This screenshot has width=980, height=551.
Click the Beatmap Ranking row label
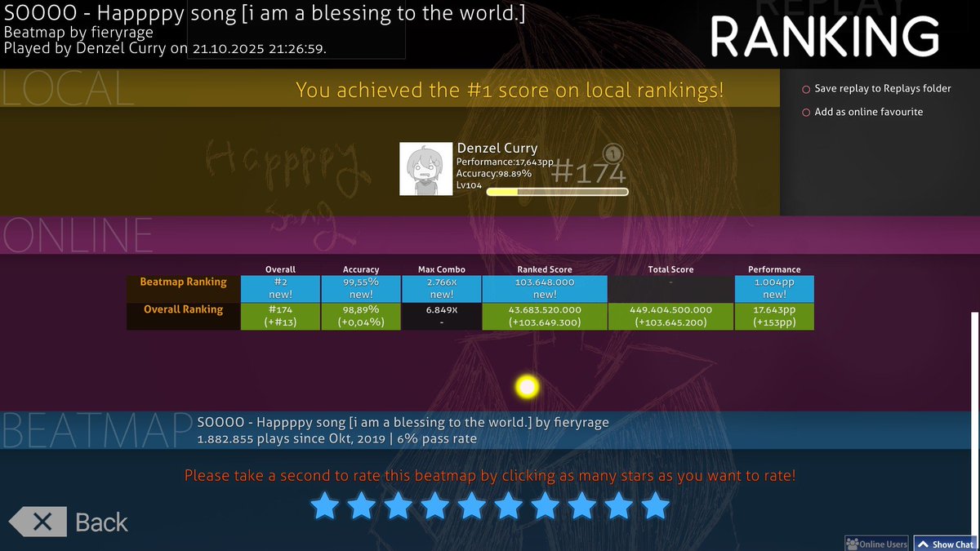(x=183, y=282)
